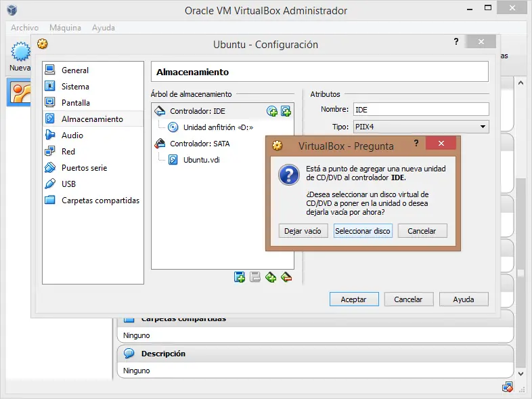Viewport: 532px width, 399px height.
Task: Click the Puertos serie connector icon
Action: pos(50,167)
